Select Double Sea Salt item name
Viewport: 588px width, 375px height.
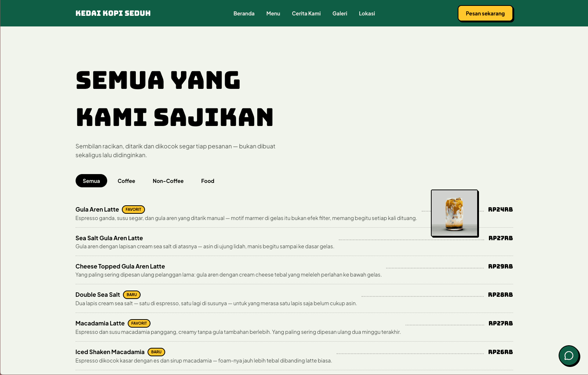pos(98,295)
